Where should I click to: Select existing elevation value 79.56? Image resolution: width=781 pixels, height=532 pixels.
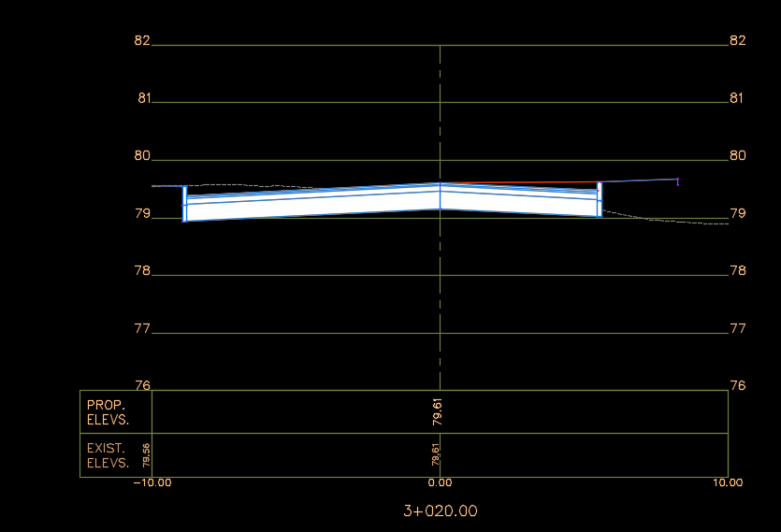146,455
